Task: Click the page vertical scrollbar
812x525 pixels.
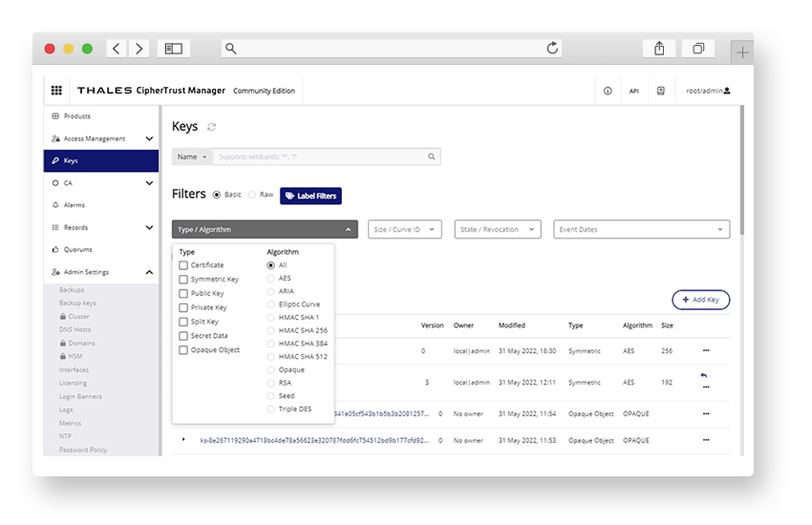Action: 741,170
